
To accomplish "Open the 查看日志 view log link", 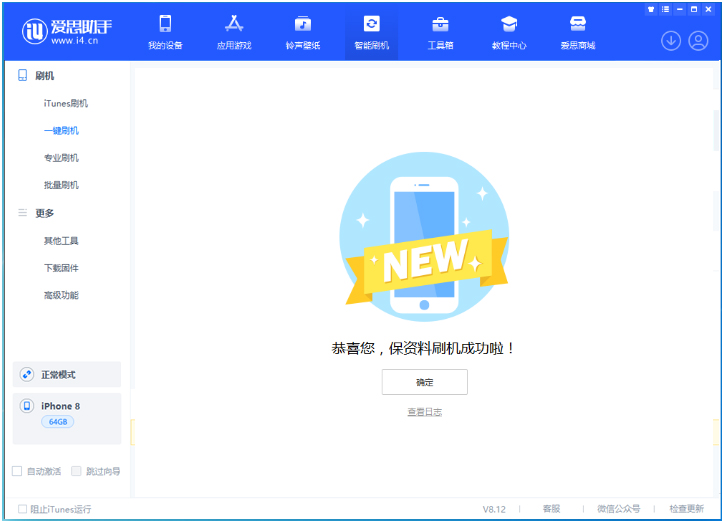I will [424, 412].
